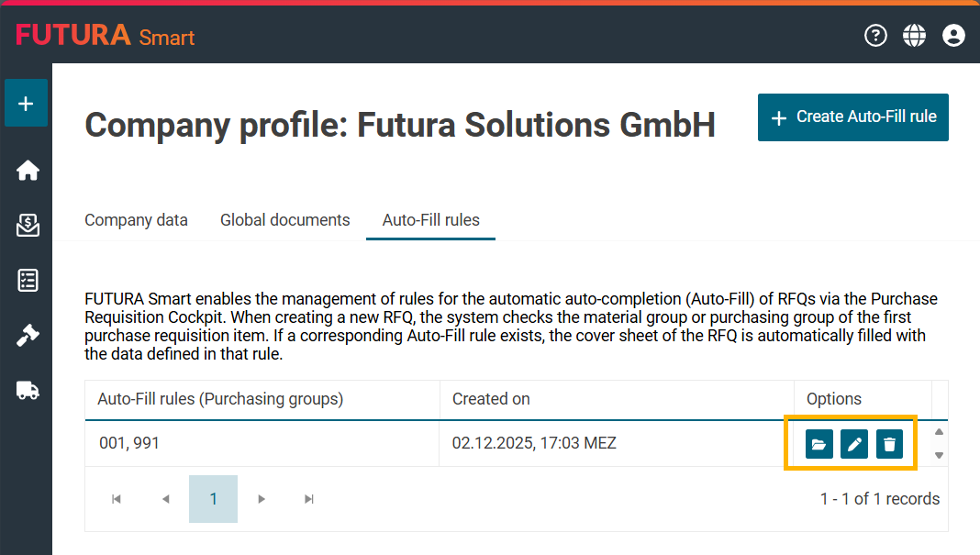980x555 pixels.
Task: Delete rule 001, 991 with trash icon
Action: [889, 445]
